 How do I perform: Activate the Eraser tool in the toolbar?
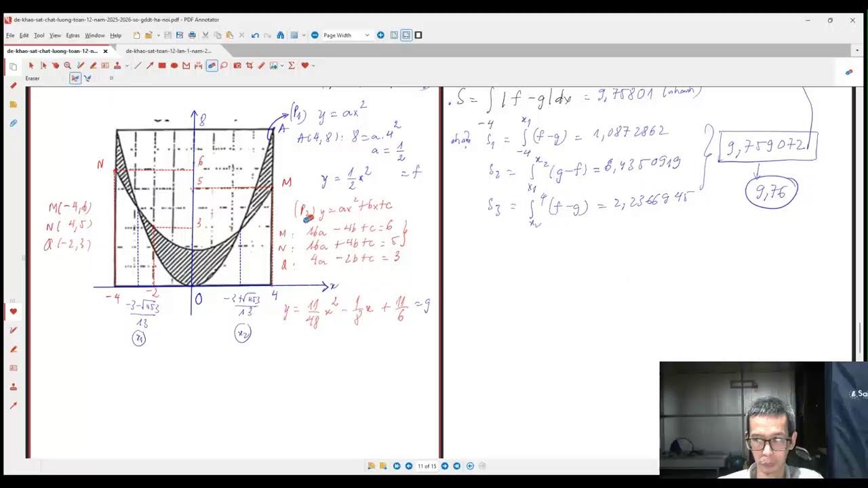point(212,66)
